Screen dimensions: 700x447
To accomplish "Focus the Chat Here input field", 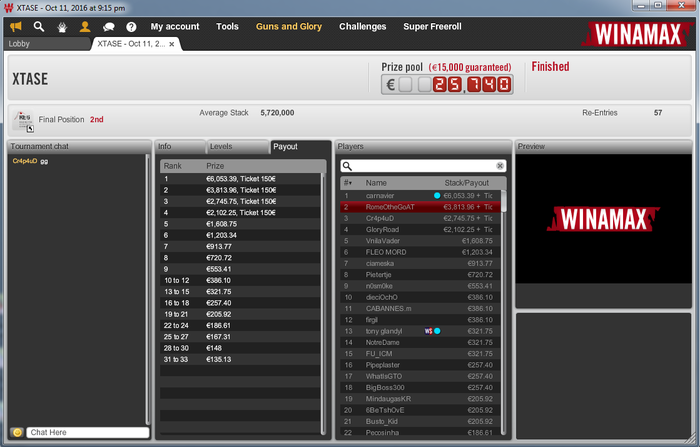I will pos(88,432).
